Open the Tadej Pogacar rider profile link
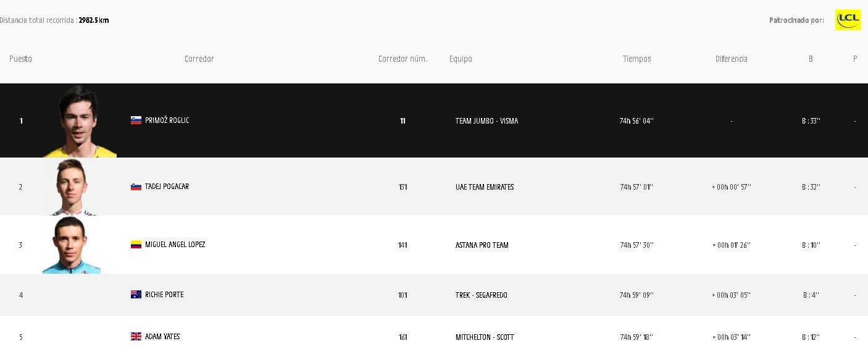 [x=167, y=187]
